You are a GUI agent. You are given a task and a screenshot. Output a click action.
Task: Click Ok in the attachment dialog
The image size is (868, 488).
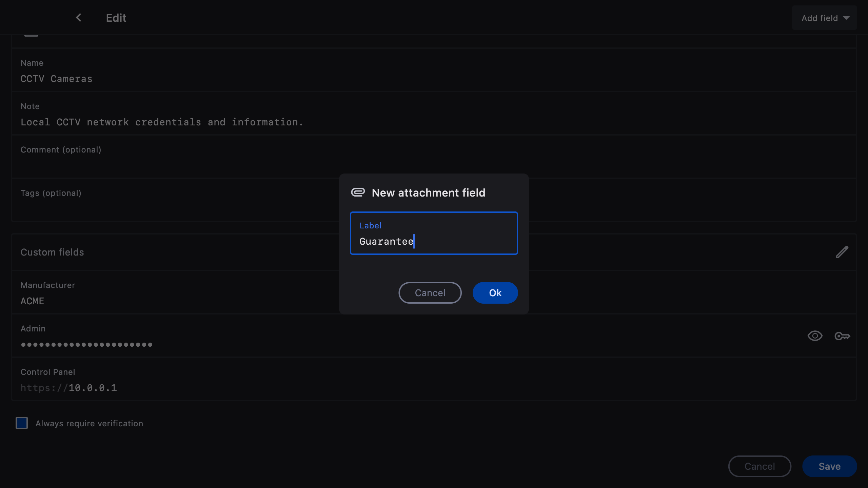click(x=495, y=293)
